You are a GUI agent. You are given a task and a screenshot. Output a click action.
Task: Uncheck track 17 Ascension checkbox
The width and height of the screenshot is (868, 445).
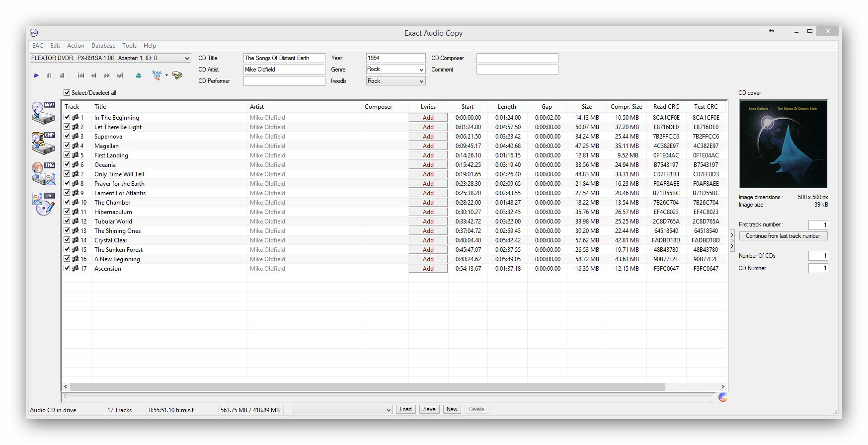pyautogui.click(x=67, y=268)
